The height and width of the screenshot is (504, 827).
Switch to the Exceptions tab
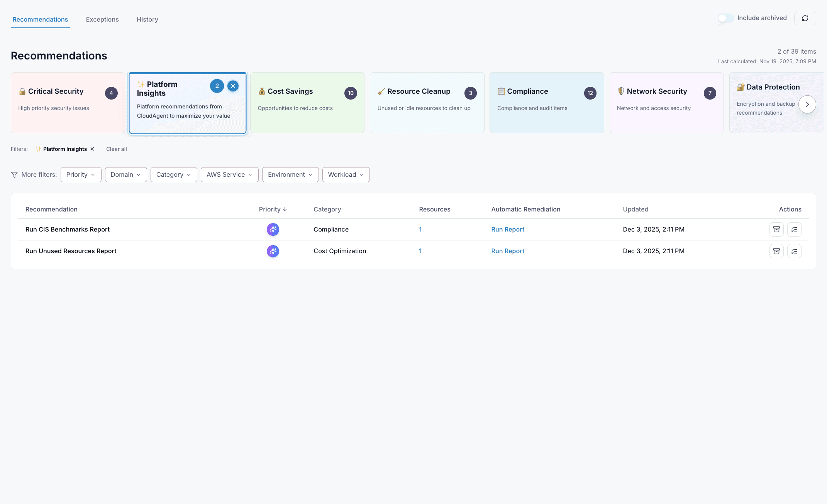[102, 19]
